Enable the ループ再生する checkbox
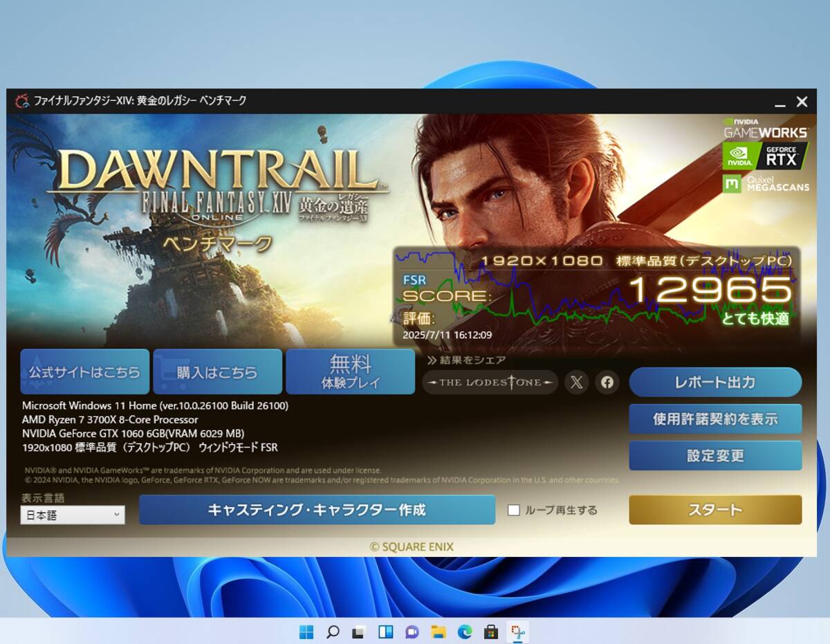The image size is (830, 644). click(514, 510)
